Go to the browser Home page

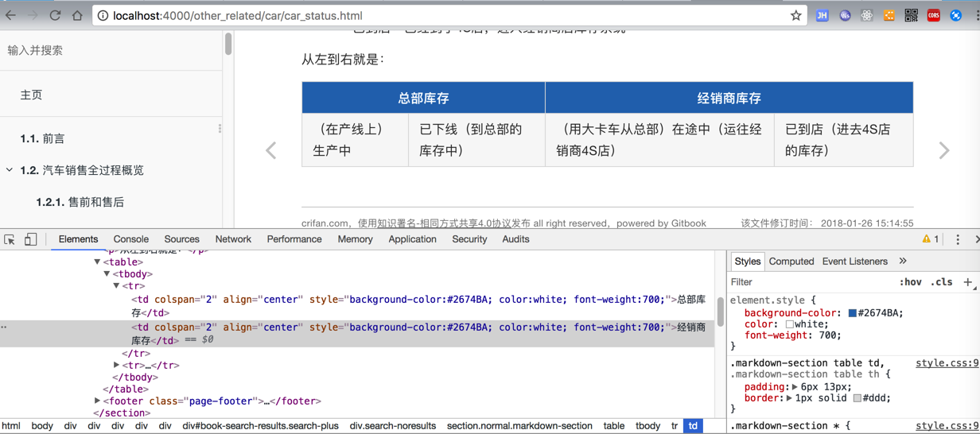pos(77,15)
